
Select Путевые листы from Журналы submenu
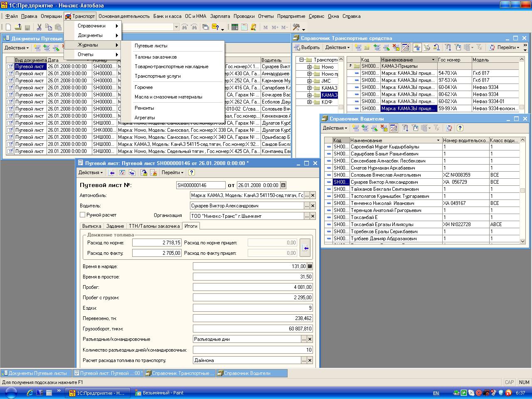[x=151, y=46]
